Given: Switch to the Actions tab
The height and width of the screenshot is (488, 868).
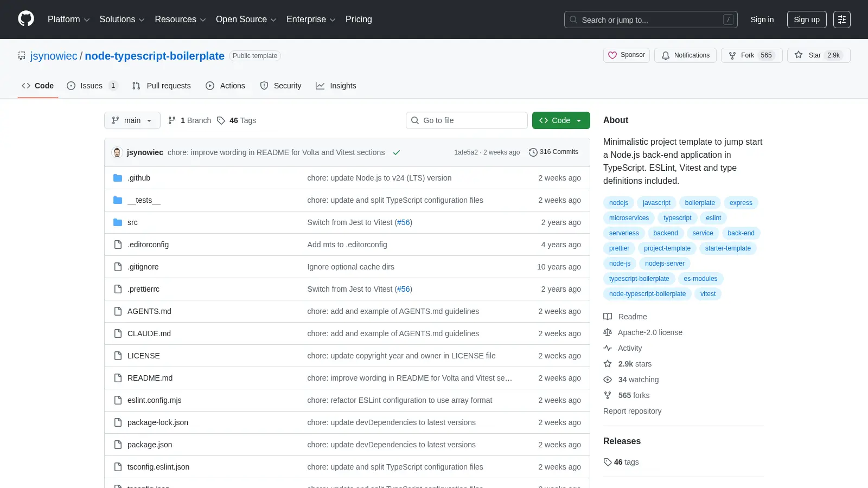Looking at the screenshot, I should click(x=225, y=86).
